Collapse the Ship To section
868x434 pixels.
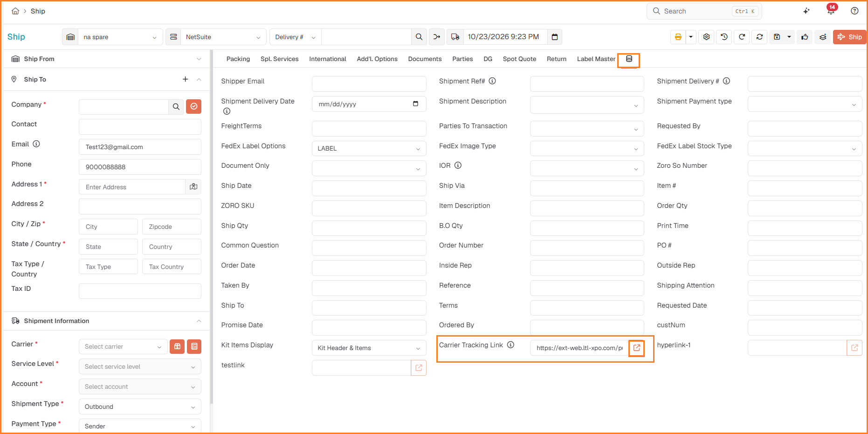tap(199, 79)
